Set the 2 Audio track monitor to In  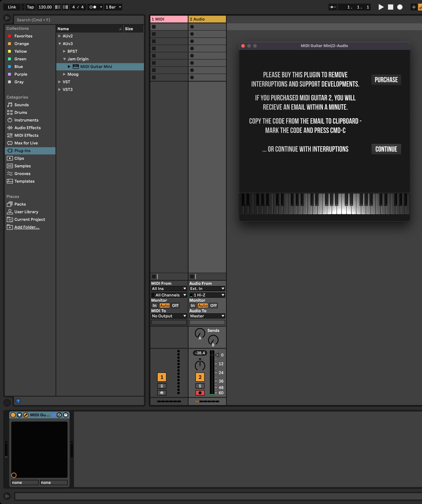point(193,306)
